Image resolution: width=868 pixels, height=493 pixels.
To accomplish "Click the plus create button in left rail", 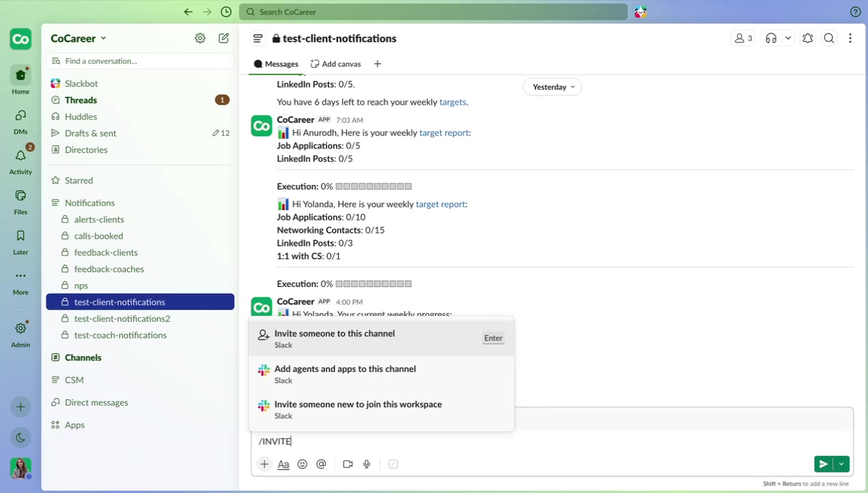I will point(21,407).
